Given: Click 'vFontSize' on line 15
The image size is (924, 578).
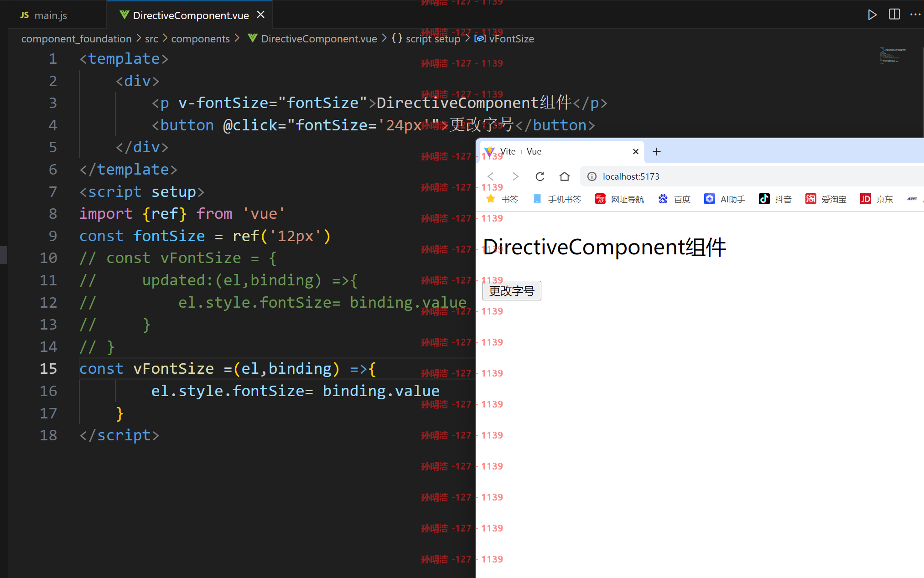Looking at the screenshot, I should click(x=173, y=369).
